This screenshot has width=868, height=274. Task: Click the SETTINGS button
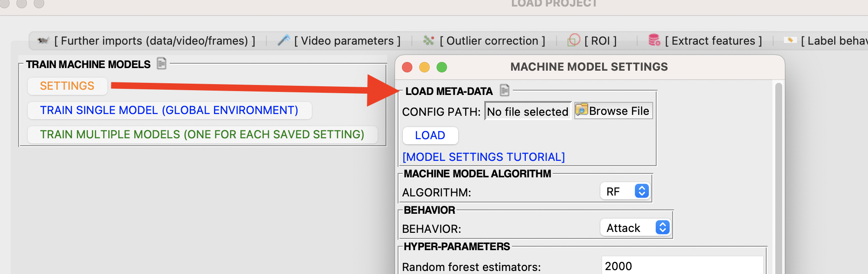click(x=67, y=86)
